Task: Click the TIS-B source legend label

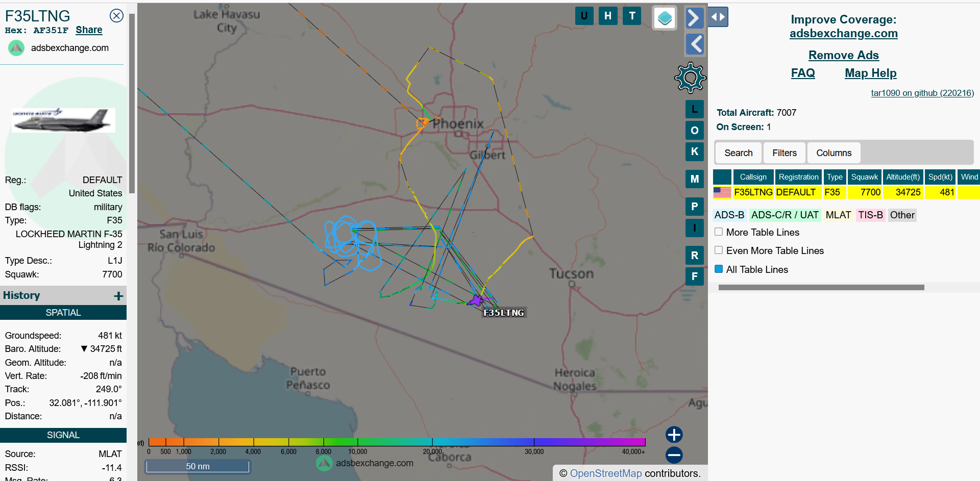Action: click(870, 215)
